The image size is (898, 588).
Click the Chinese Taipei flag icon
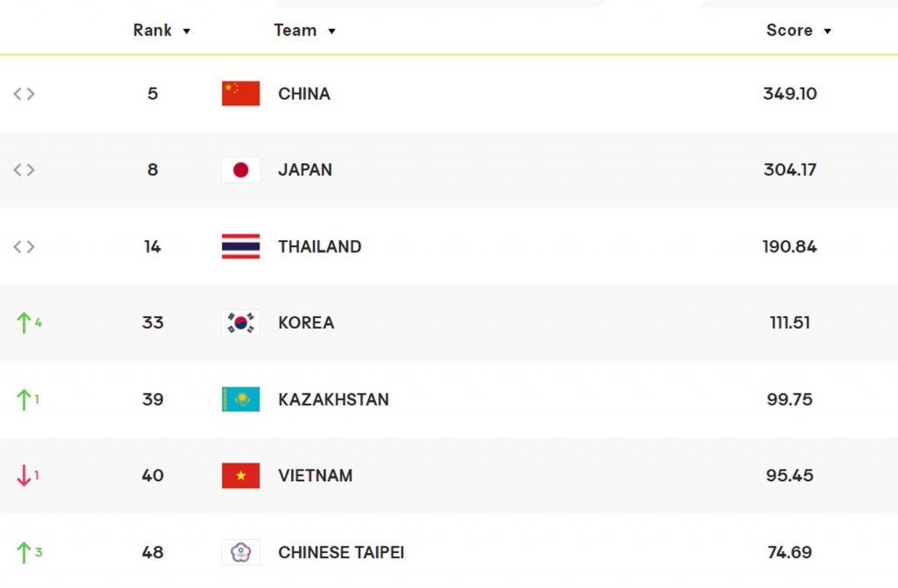(240, 552)
